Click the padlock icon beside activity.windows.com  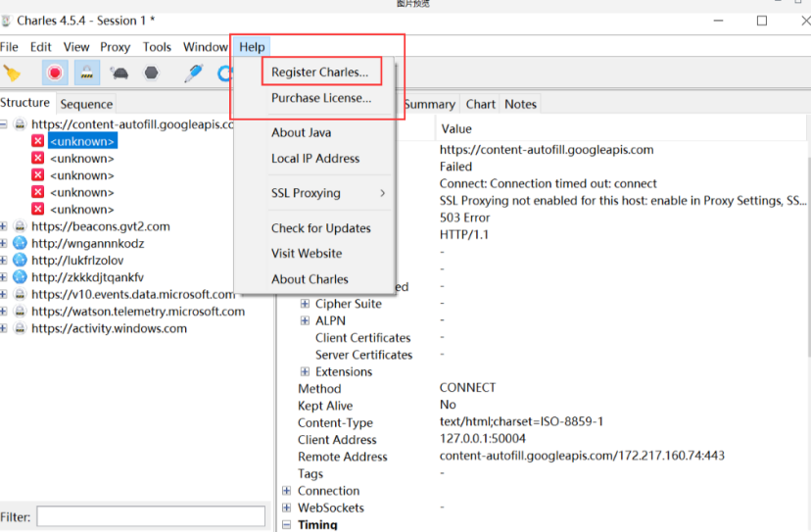(20, 328)
